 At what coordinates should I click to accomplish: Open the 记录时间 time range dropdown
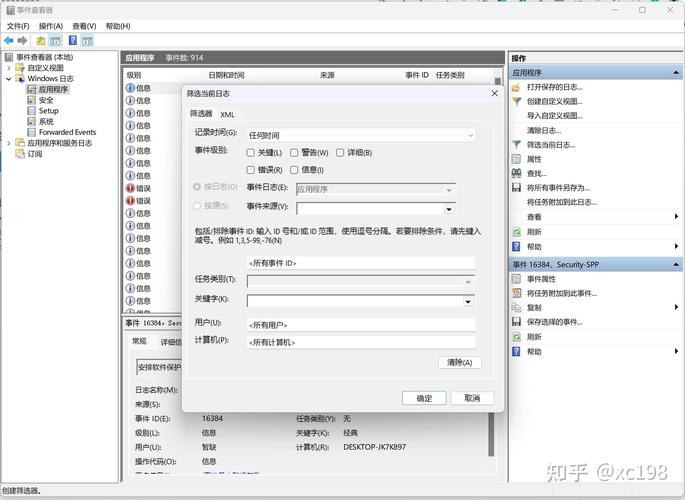coord(360,133)
